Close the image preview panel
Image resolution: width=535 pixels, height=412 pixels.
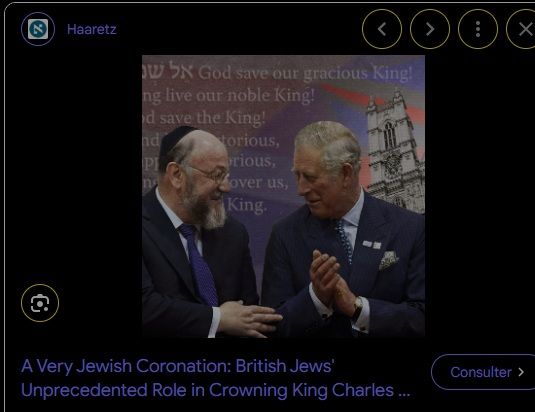point(522,29)
